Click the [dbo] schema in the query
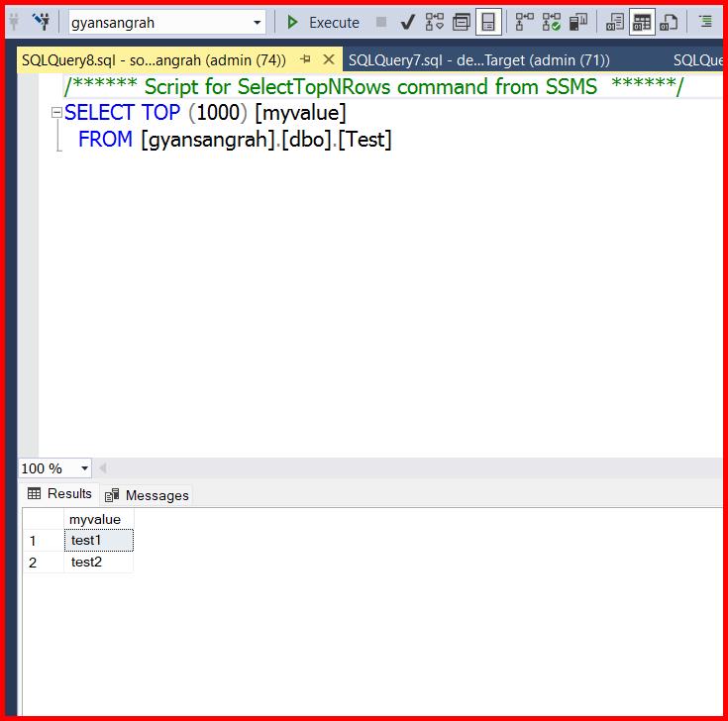Image resolution: width=728 pixels, height=721 pixels. pyautogui.click(x=306, y=140)
